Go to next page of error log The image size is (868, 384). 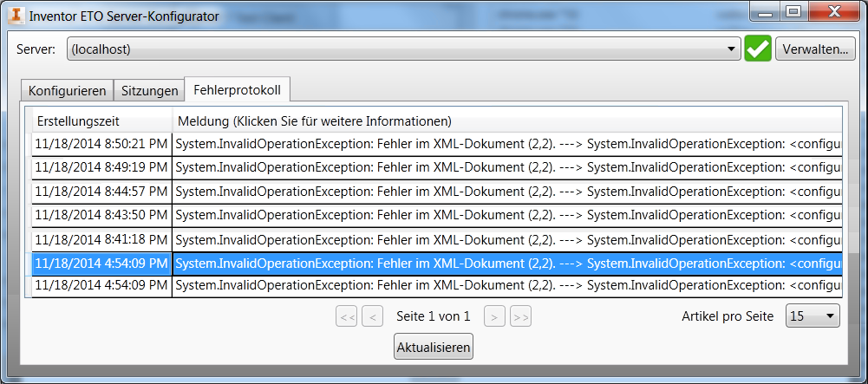[494, 317]
